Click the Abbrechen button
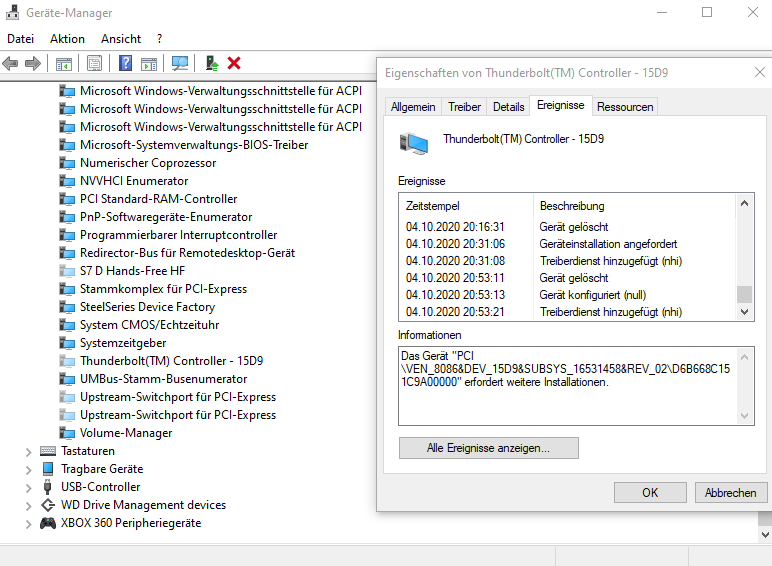Screen dimensions: 772x566 click(x=731, y=493)
